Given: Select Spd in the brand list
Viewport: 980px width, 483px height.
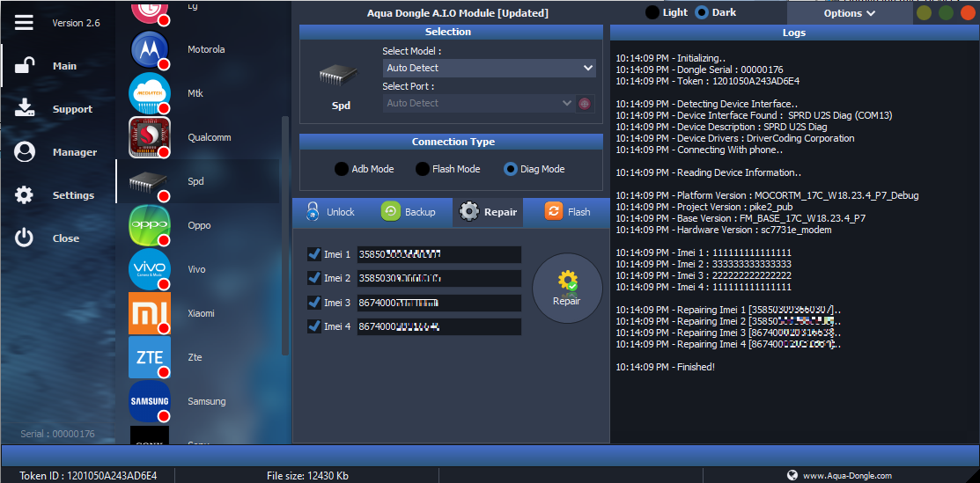Looking at the screenshot, I should pyautogui.click(x=197, y=181).
